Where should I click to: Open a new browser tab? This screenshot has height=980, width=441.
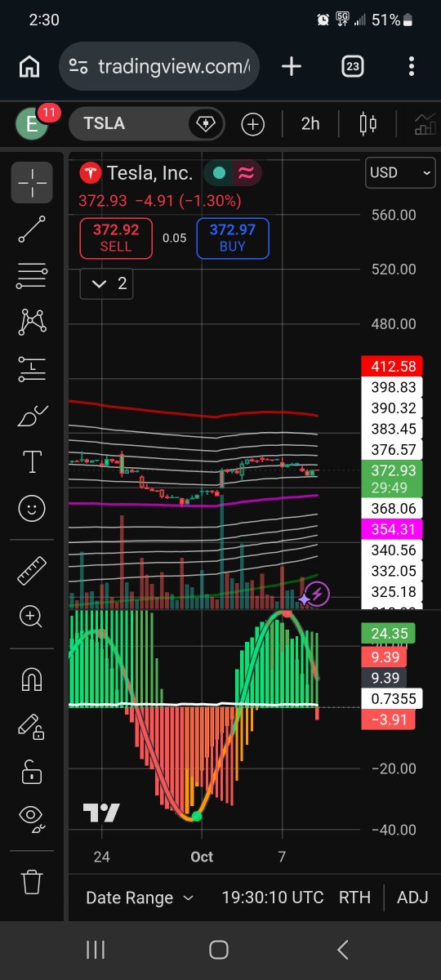point(292,67)
